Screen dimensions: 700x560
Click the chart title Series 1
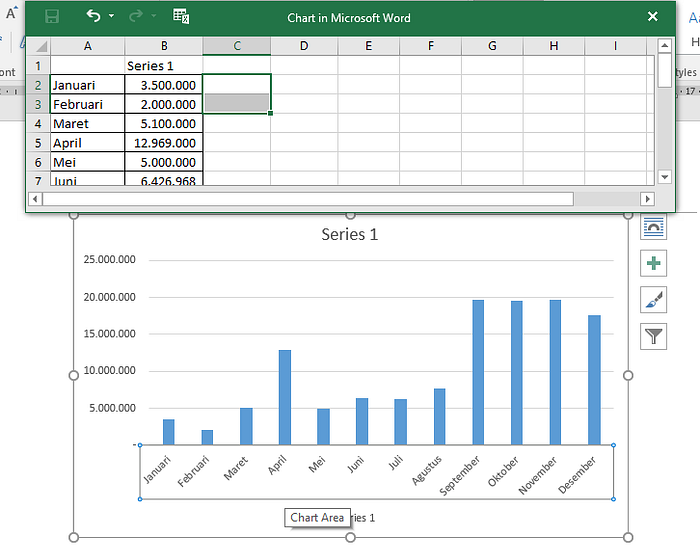click(350, 234)
